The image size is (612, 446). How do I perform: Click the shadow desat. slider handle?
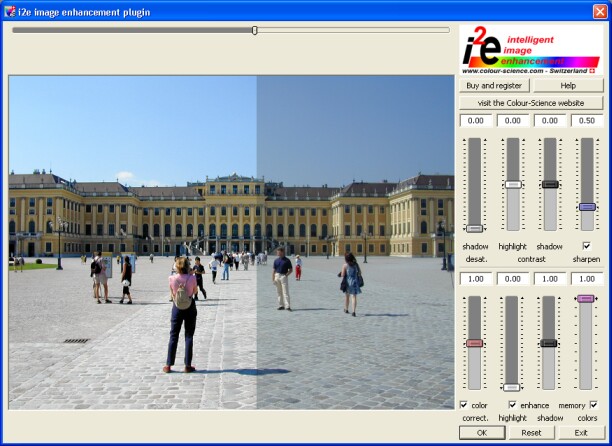(x=475, y=228)
